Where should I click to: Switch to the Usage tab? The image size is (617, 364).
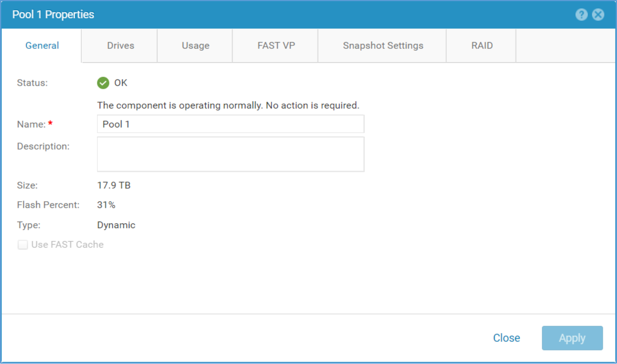click(196, 45)
